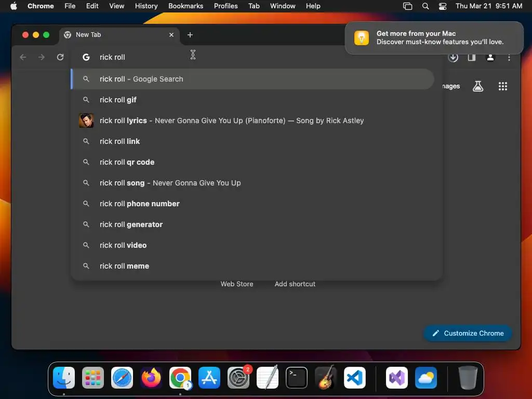Viewport: 532px width, 399px height.
Task: Launch Firefox from the dock
Action: (x=151, y=378)
